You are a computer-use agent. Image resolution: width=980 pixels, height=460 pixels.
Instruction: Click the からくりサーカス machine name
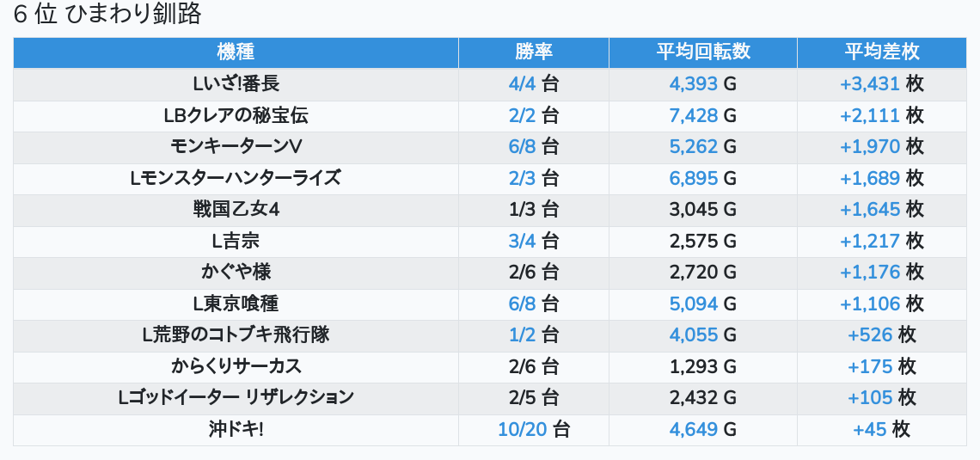[236, 366]
